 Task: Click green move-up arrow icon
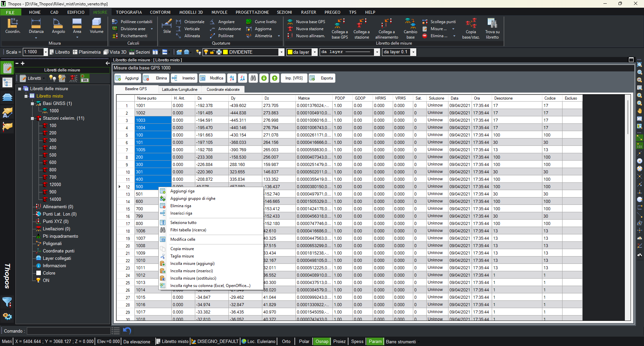click(x=275, y=78)
